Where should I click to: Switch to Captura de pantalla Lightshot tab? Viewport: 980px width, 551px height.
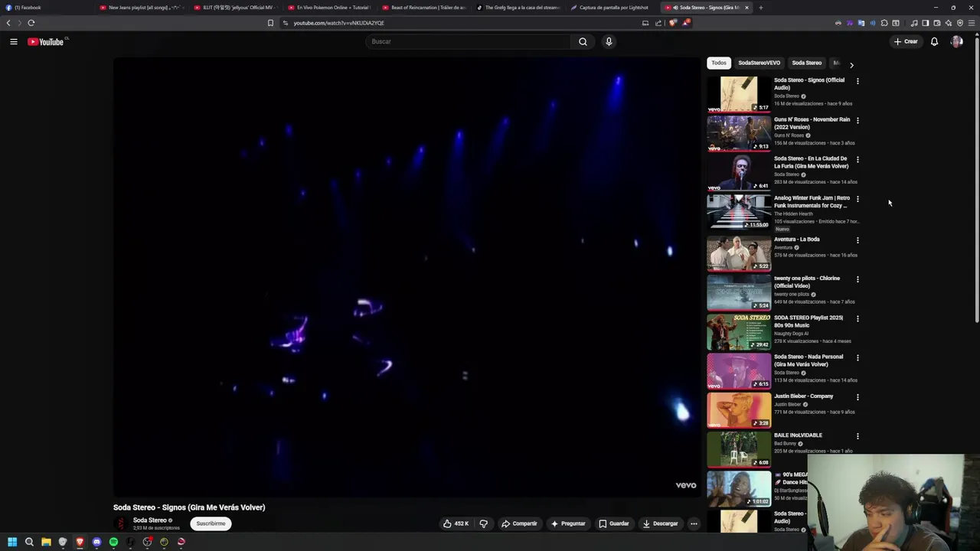coord(612,8)
